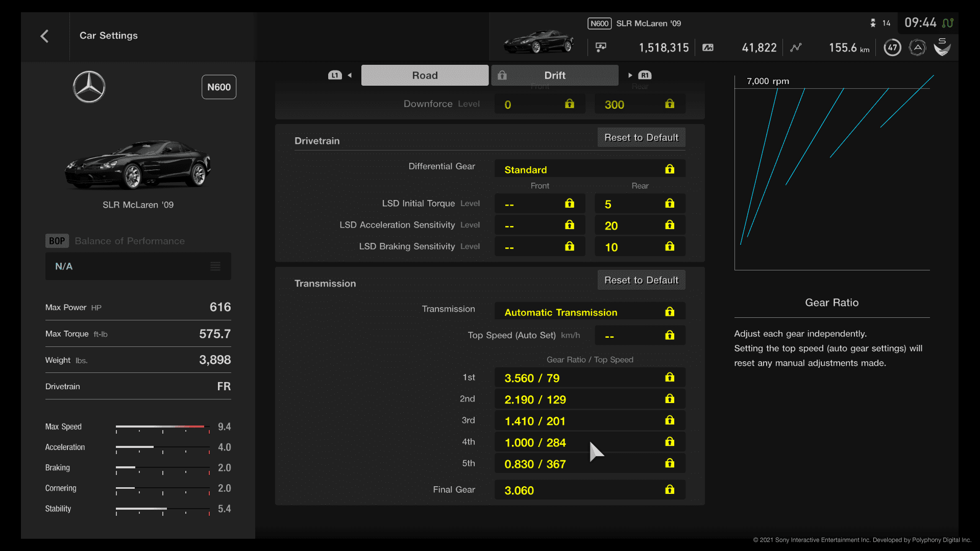Select rear LSD Braking Sensitivity value 10
Viewport: 980px width, 551px height.
click(x=640, y=246)
